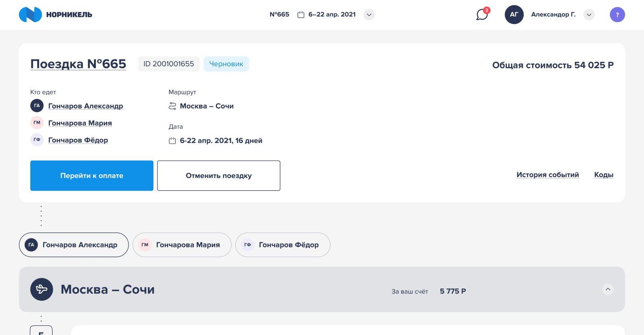Click the airplane flight icon

pos(41,289)
